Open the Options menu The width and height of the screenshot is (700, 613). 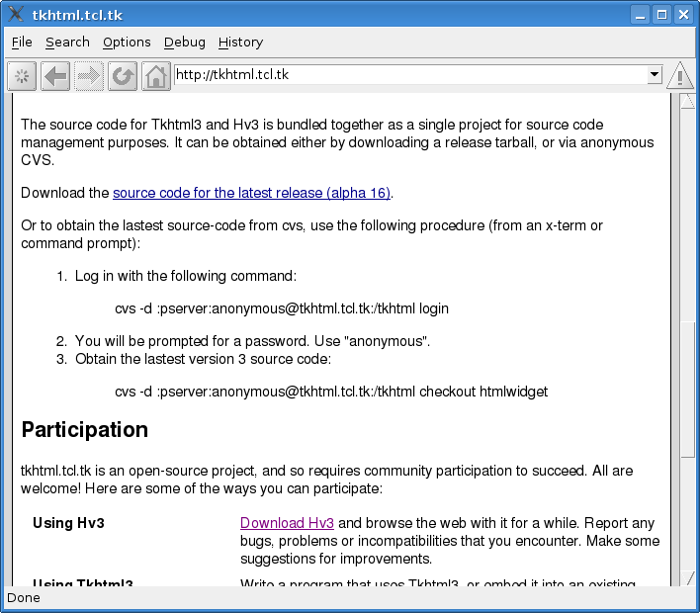[127, 43]
